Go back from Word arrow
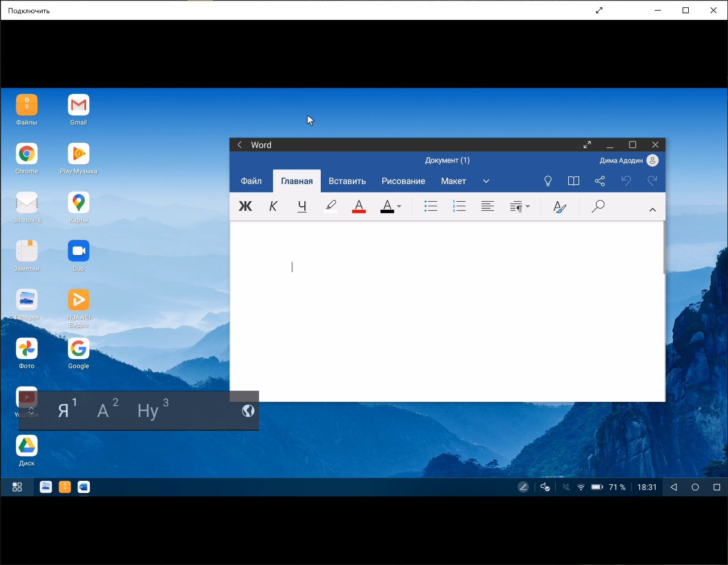This screenshot has width=728, height=565. [x=239, y=145]
